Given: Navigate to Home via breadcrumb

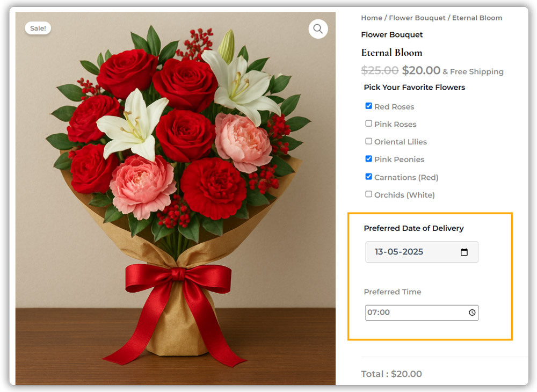Looking at the screenshot, I should tap(371, 18).
